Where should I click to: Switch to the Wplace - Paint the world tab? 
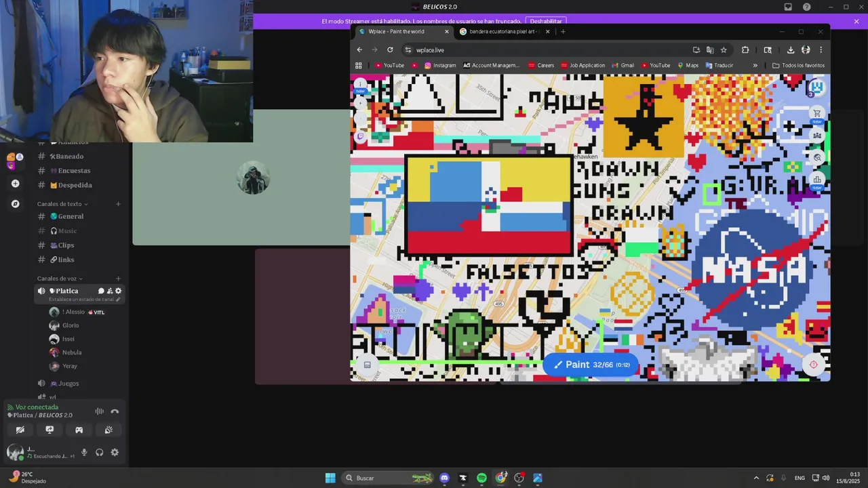[403, 31]
